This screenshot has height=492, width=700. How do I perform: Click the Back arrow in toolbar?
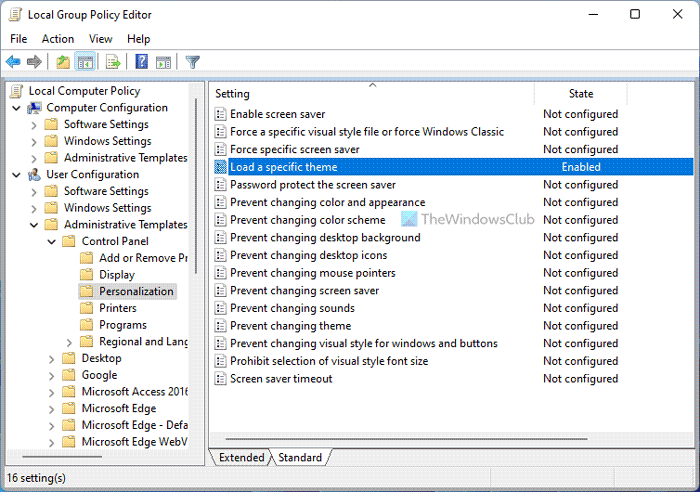coord(13,62)
